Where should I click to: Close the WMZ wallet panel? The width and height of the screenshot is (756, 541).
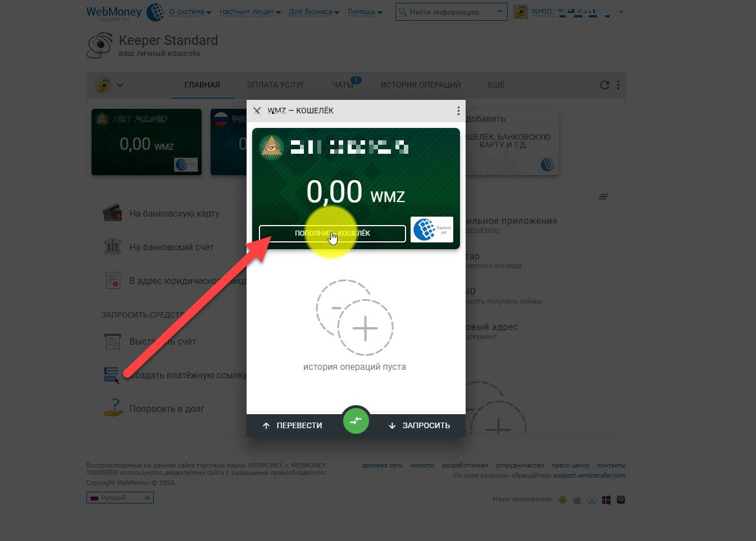(x=257, y=111)
